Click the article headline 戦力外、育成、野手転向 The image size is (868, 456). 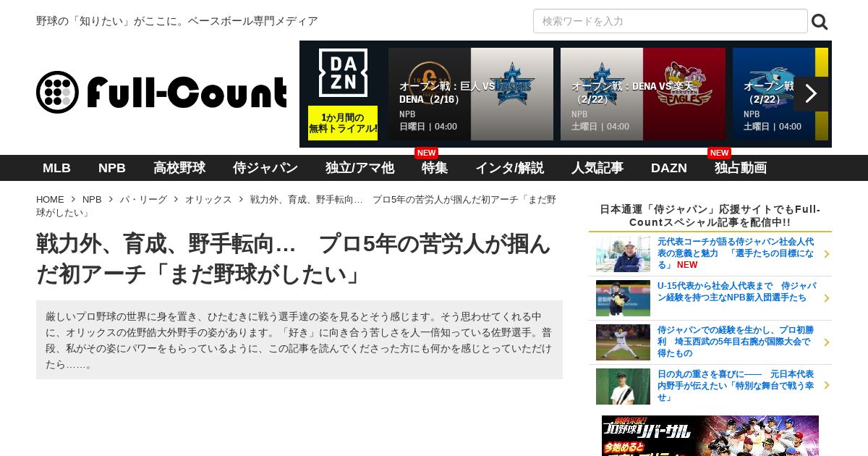[x=293, y=259]
